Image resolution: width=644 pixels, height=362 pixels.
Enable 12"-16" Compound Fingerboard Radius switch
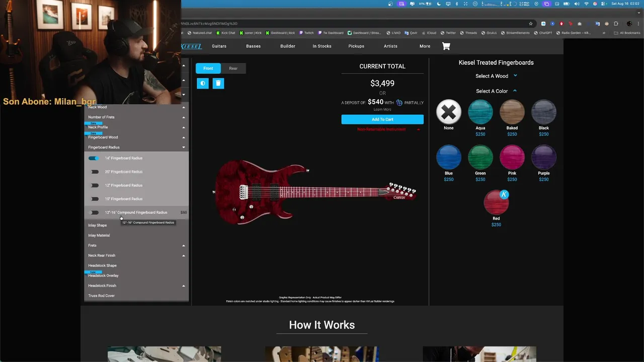coord(94,213)
